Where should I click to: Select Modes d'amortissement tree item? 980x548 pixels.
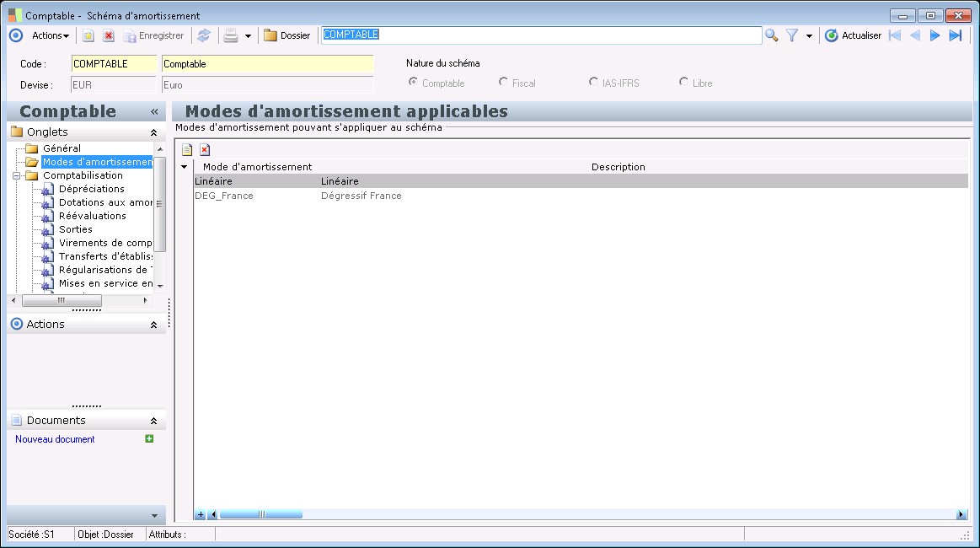[97, 162]
